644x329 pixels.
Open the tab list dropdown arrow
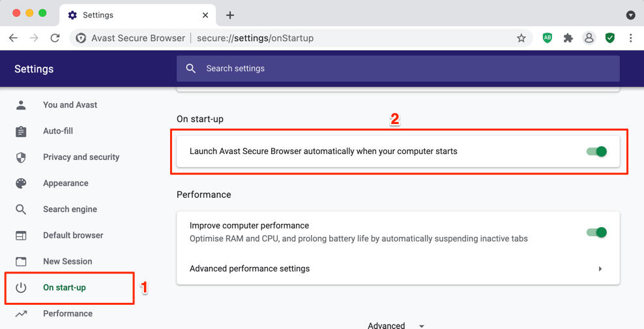630,15
